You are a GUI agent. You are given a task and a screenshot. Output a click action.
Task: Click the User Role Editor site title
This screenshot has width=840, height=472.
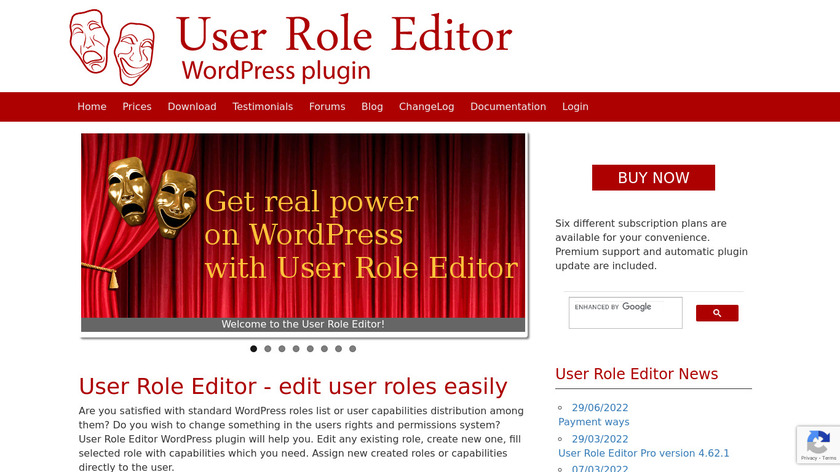click(x=344, y=34)
